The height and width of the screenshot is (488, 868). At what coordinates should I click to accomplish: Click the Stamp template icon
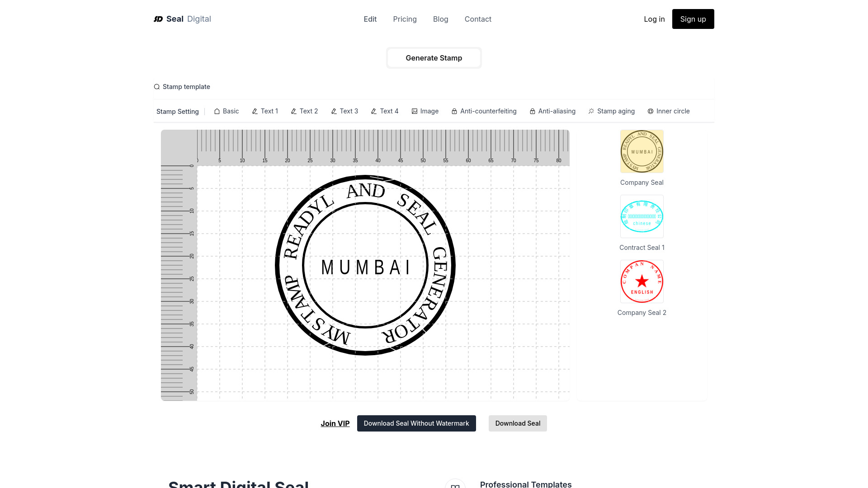tap(157, 86)
